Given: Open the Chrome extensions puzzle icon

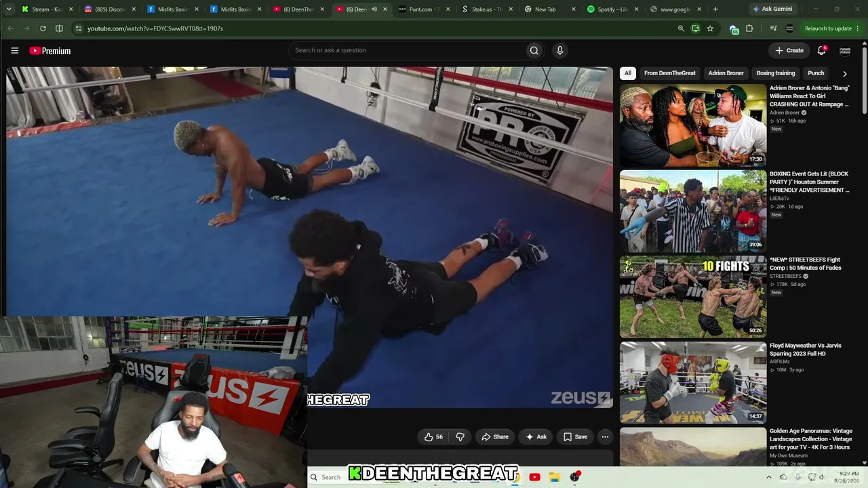Looking at the screenshot, I should pos(749,28).
